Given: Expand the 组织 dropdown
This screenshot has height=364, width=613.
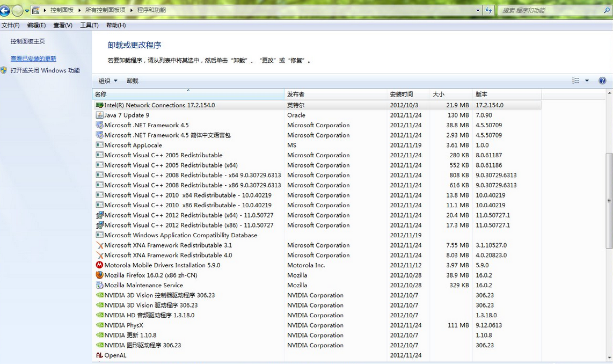Looking at the screenshot, I should click(108, 81).
